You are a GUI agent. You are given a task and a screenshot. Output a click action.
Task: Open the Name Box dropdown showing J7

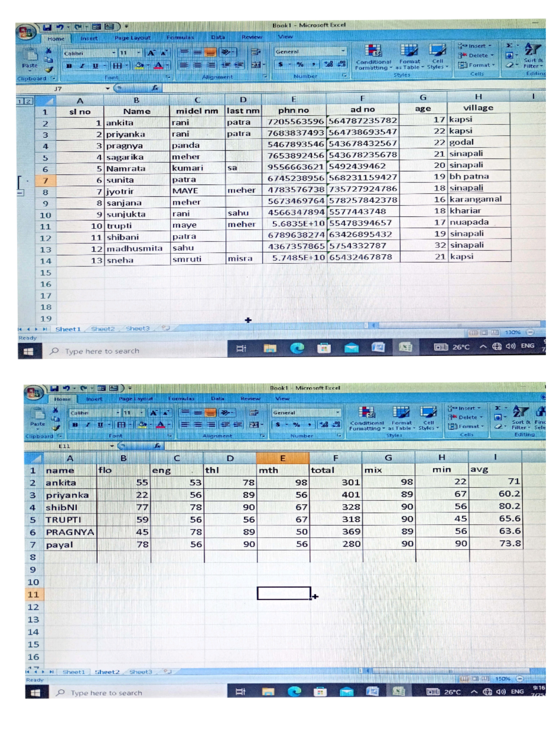tap(107, 89)
